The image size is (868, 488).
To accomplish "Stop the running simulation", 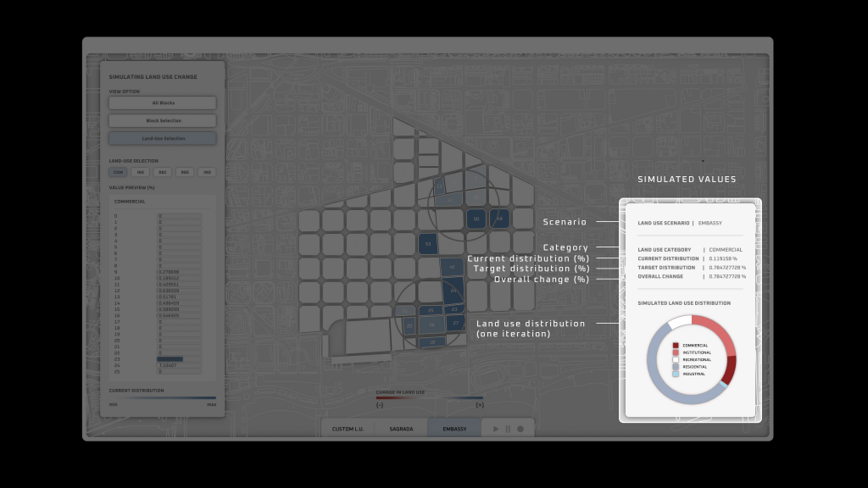I will tap(520, 428).
